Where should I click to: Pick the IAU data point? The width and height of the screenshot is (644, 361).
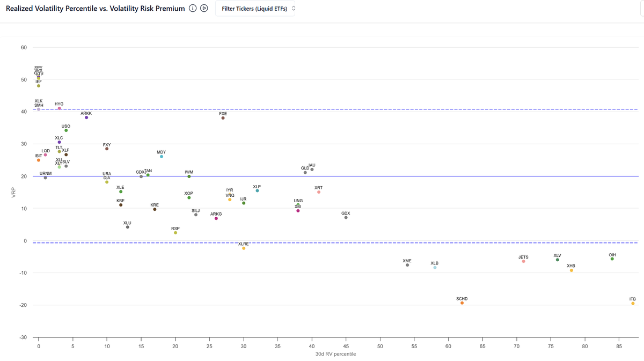click(312, 170)
